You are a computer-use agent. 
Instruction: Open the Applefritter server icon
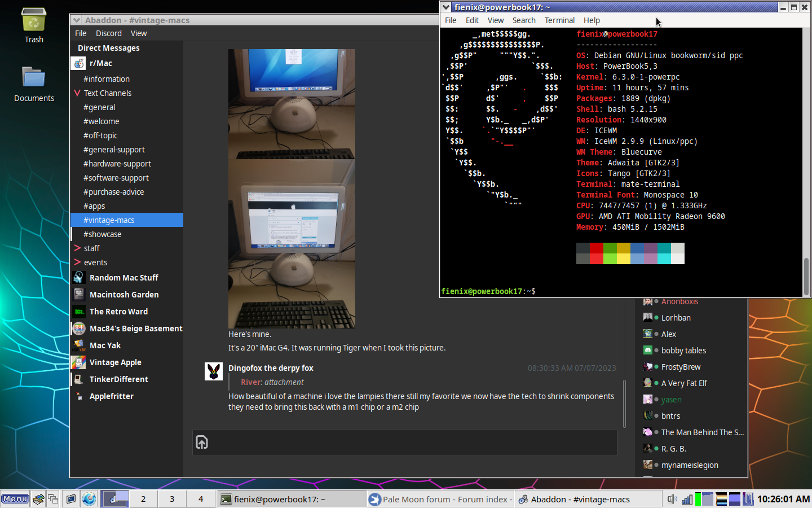pos(79,396)
